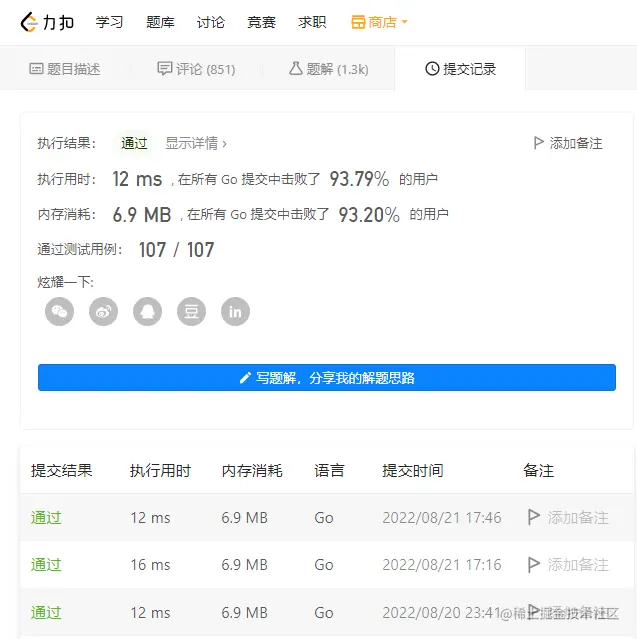Click the 93.79% runtime percentile
The width and height of the screenshot is (637, 639).
click(x=359, y=179)
